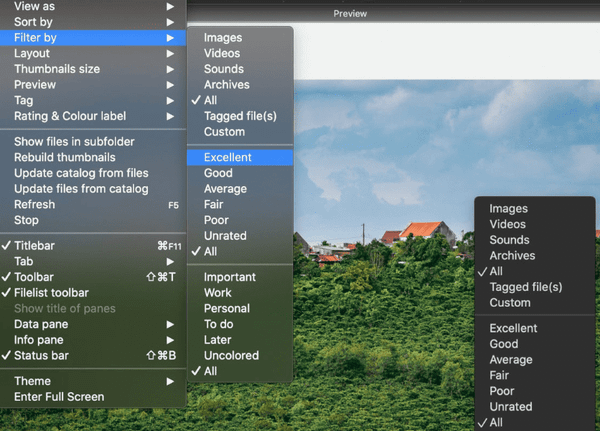
Task: Choose Show files in subfolder
Action: point(93,142)
